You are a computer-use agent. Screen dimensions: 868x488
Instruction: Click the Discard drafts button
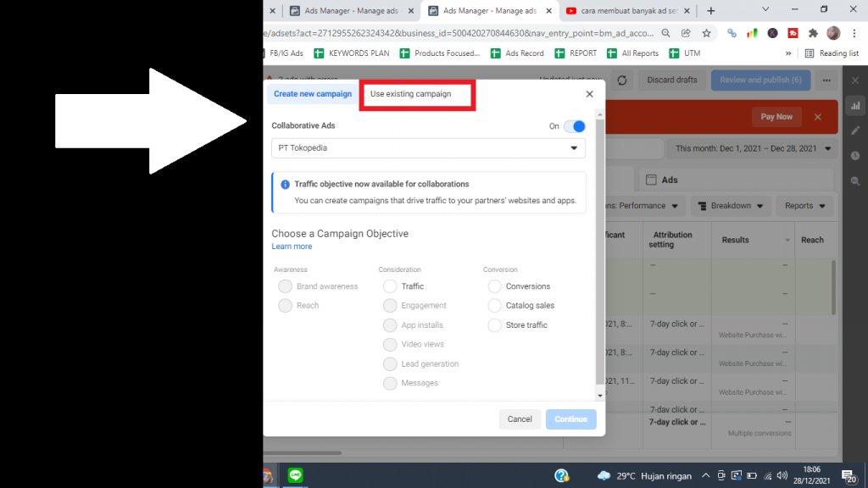point(672,80)
